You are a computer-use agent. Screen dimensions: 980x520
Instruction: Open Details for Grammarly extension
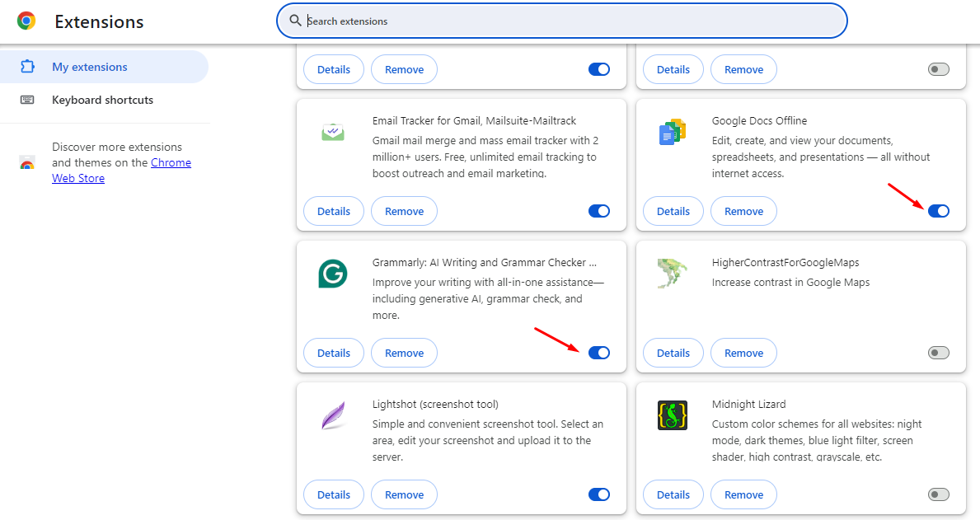pyautogui.click(x=334, y=353)
